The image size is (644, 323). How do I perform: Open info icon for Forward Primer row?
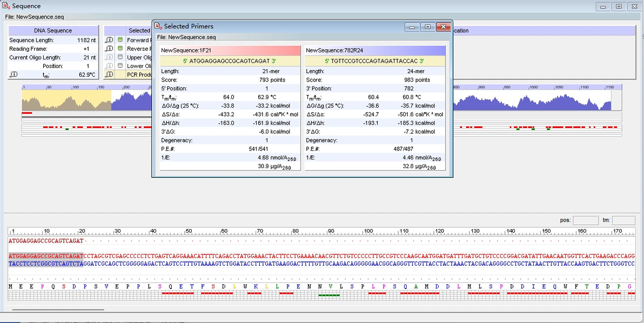[109, 40]
